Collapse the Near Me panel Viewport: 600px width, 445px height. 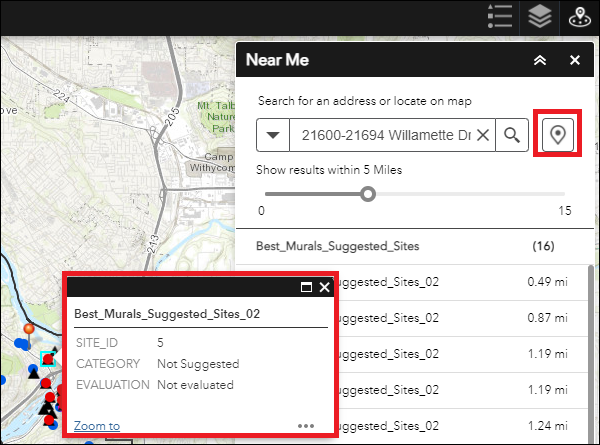pos(540,60)
